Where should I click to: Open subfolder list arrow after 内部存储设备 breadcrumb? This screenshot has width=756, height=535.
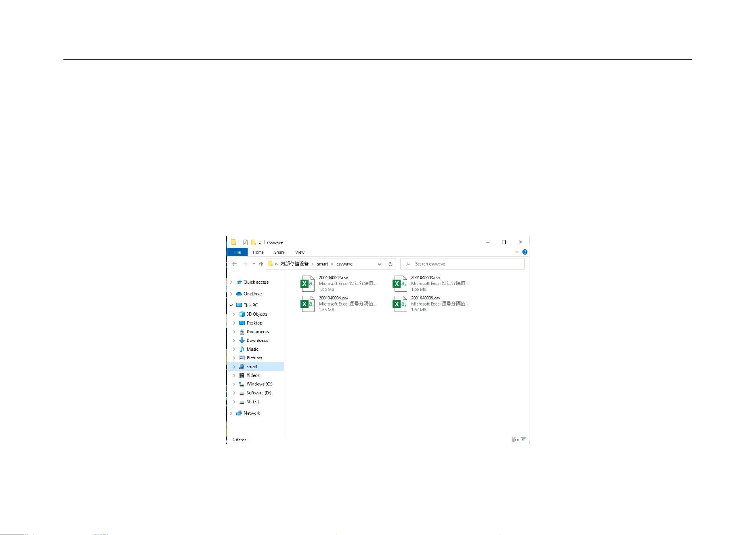(313, 264)
